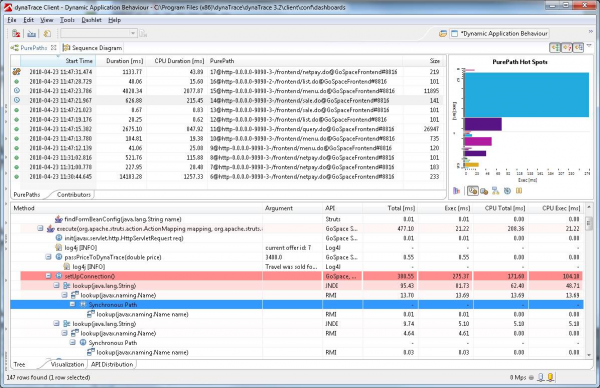
Task: Sort by the Duration [ms] column header
Action: click(x=120, y=61)
